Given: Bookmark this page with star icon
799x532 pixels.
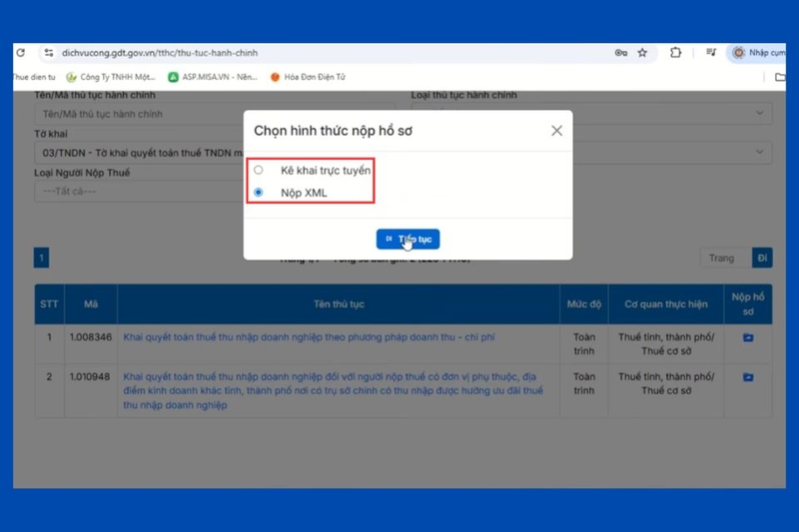Looking at the screenshot, I should [x=642, y=53].
